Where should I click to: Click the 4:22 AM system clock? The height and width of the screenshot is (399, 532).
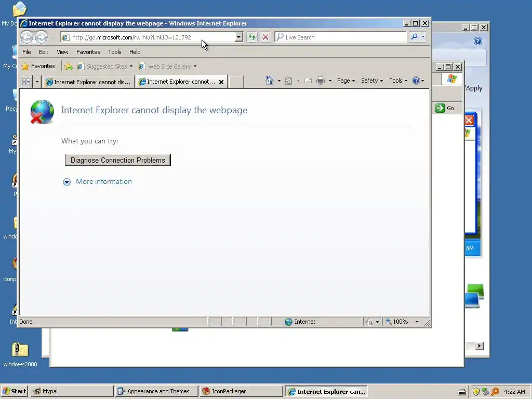pyautogui.click(x=514, y=392)
